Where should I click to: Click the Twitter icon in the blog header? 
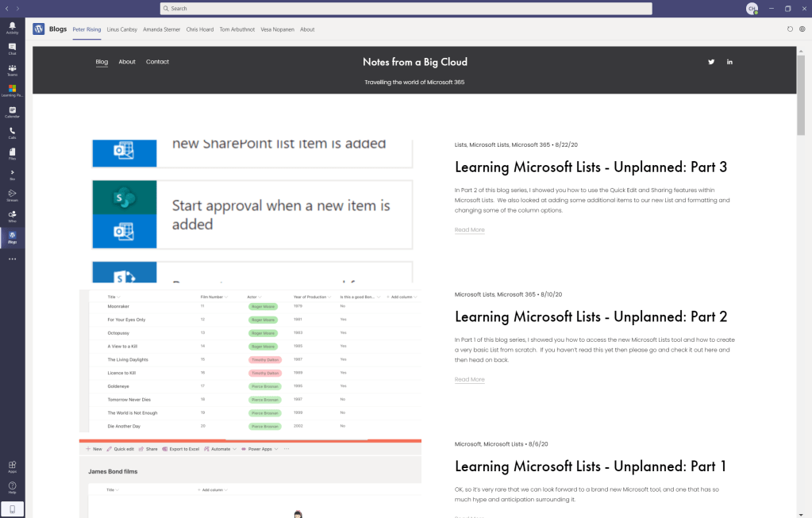[711, 62]
